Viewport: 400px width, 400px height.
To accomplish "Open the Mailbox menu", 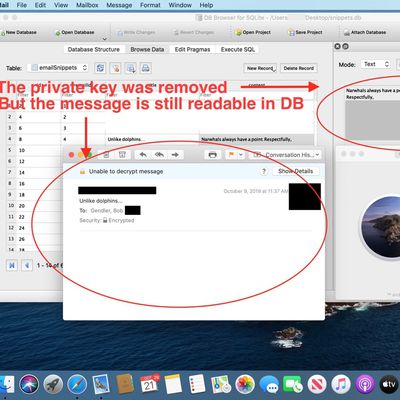I will [x=87, y=5].
